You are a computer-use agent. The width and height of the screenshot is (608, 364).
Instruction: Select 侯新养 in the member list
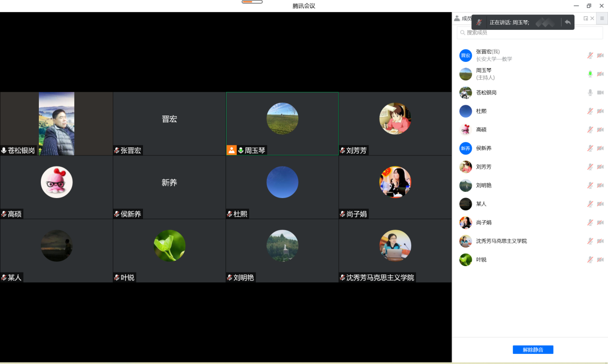484,148
